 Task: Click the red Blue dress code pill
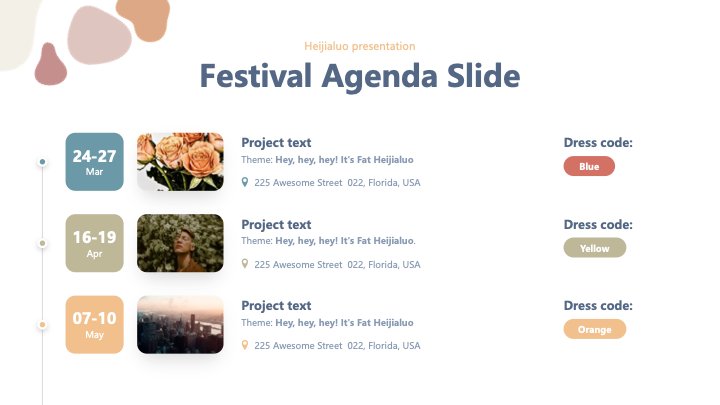coord(589,166)
